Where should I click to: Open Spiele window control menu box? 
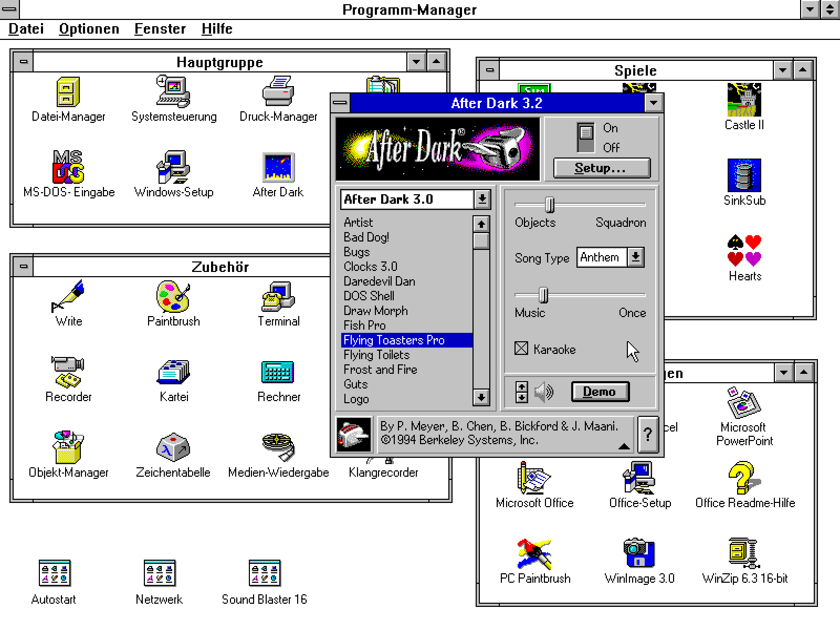pyautogui.click(x=489, y=70)
